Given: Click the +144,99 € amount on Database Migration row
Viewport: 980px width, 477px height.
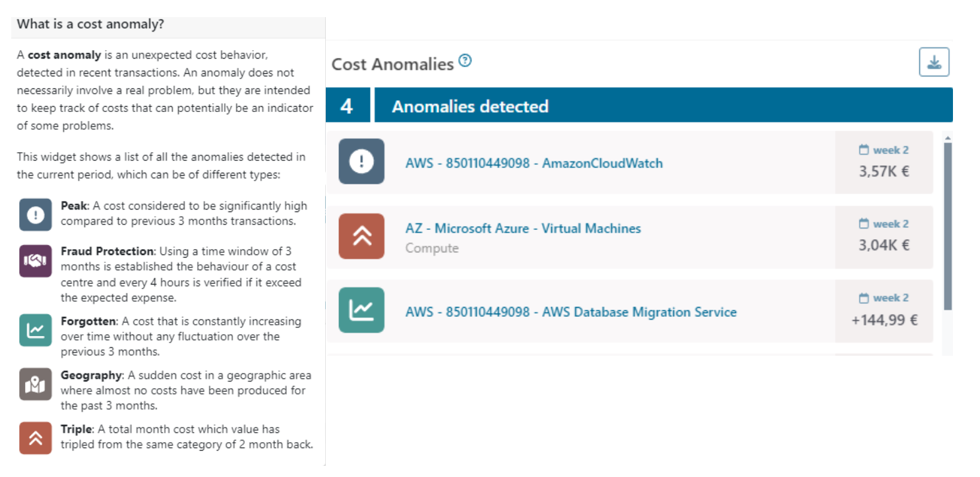Looking at the screenshot, I should click(x=884, y=320).
